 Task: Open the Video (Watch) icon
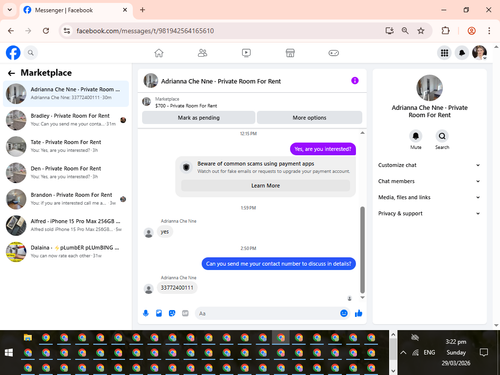246,53
